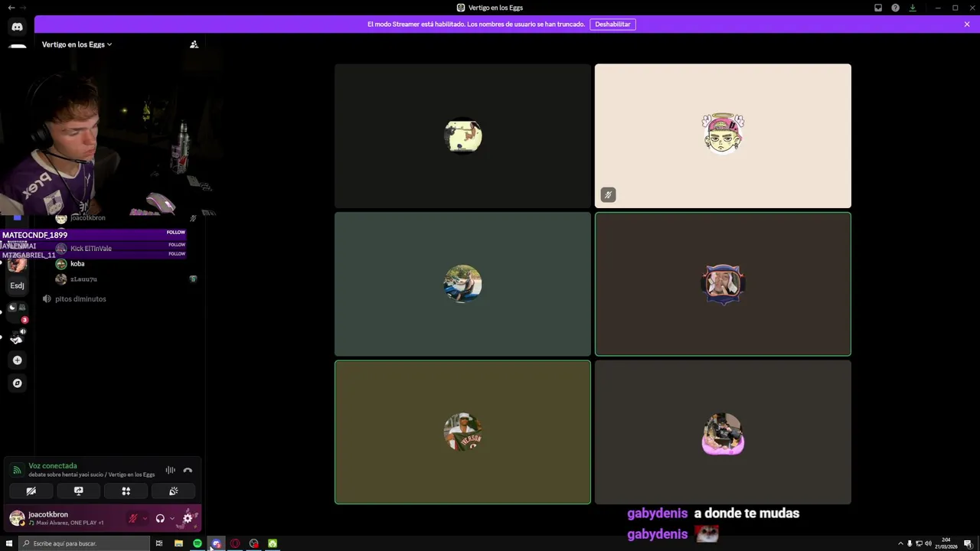Click the invite people icon beside server name
The height and width of the screenshot is (551, 980).
[194, 44]
